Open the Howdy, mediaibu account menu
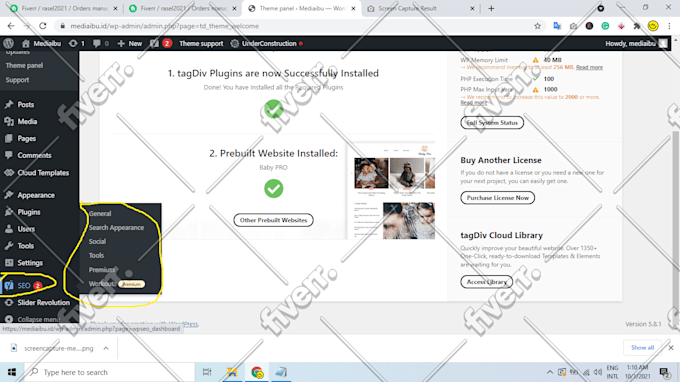The width and height of the screenshot is (680, 382). click(x=636, y=43)
